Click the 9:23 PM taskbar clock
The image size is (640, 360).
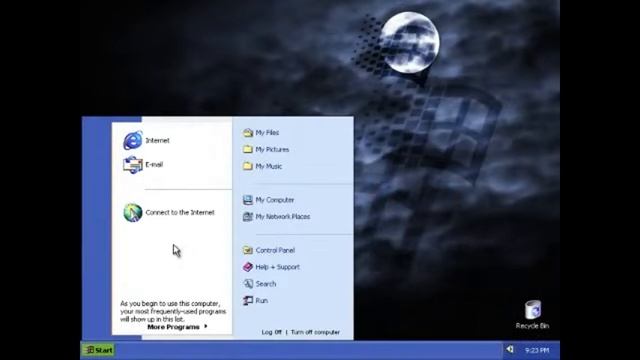[x=537, y=350]
